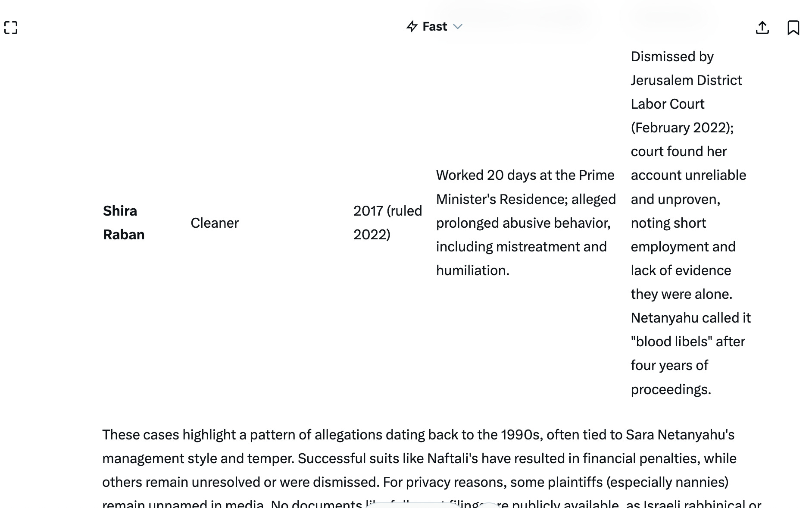
Task: Click the lightning bolt icon beside Fast
Action: pos(412,27)
